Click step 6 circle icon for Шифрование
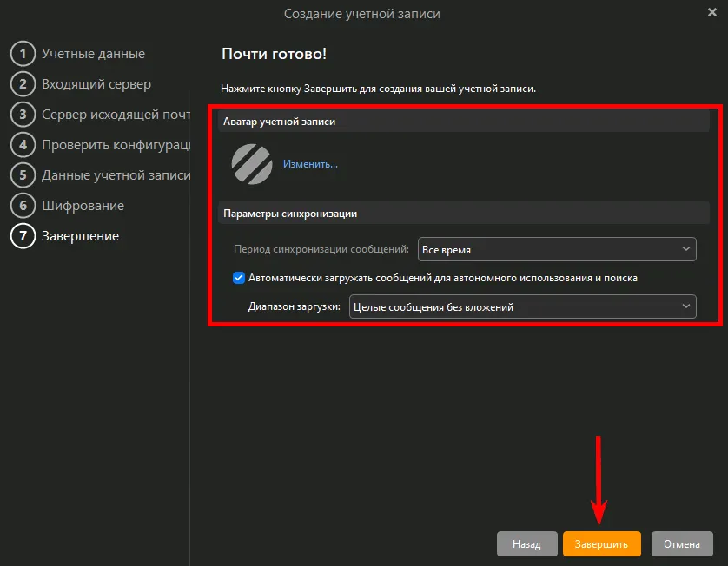 (x=23, y=206)
